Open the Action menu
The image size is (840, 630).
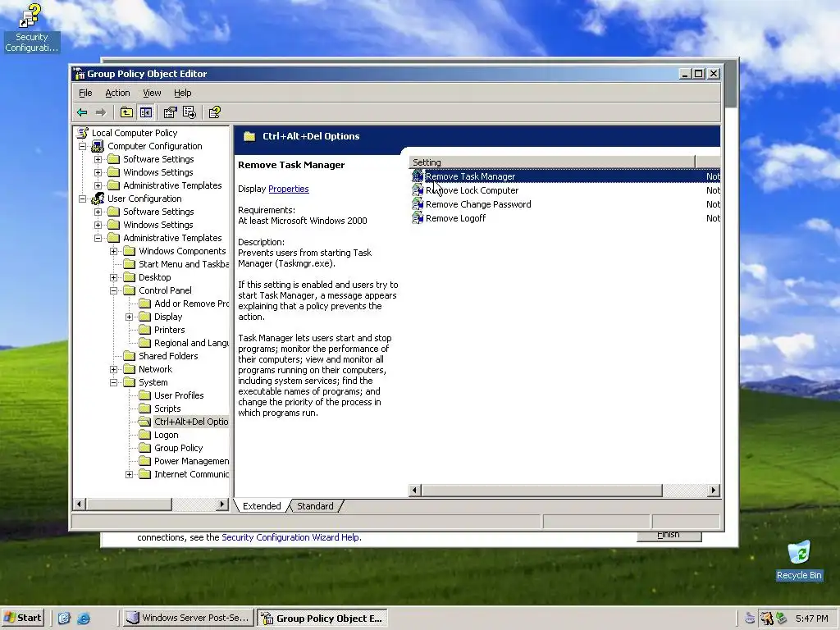[x=117, y=94]
